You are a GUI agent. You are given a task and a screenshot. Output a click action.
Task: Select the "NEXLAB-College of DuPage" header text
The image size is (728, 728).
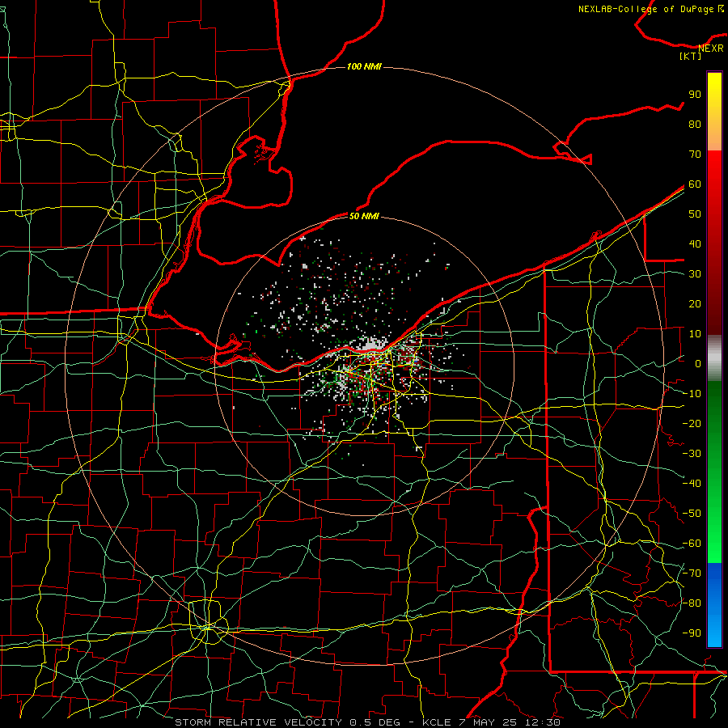(645, 9)
